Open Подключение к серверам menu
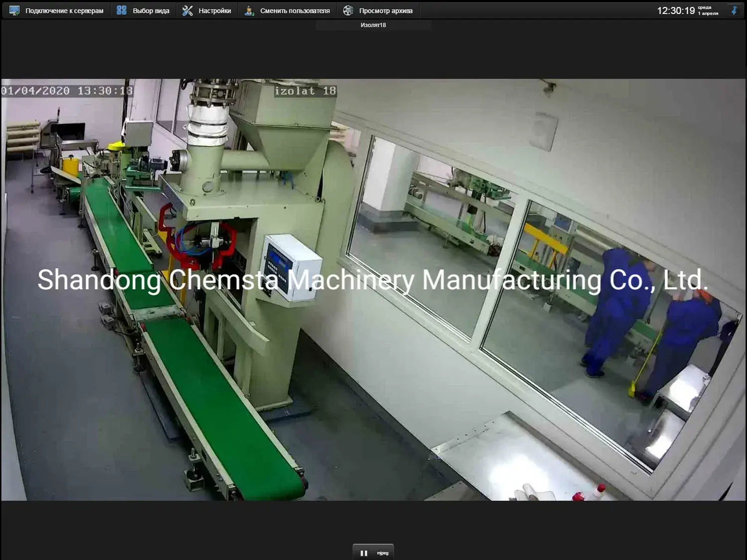This screenshot has height=560, width=747. (x=56, y=10)
